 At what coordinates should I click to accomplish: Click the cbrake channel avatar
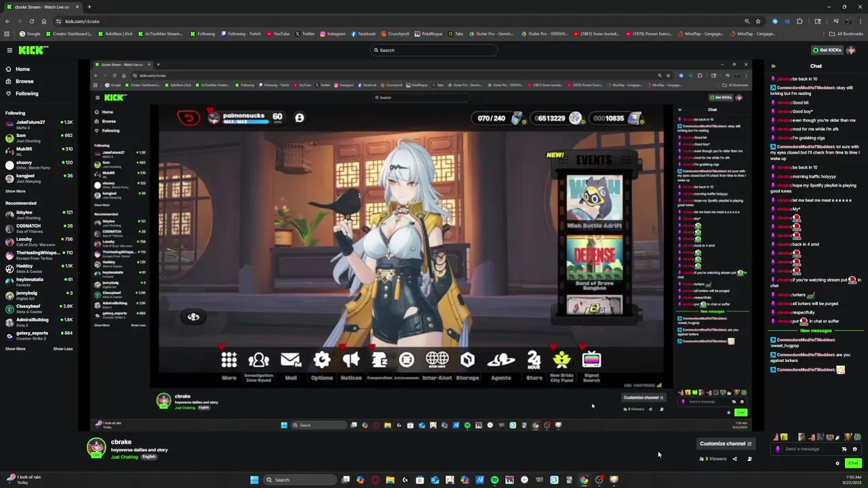[97, 448]
